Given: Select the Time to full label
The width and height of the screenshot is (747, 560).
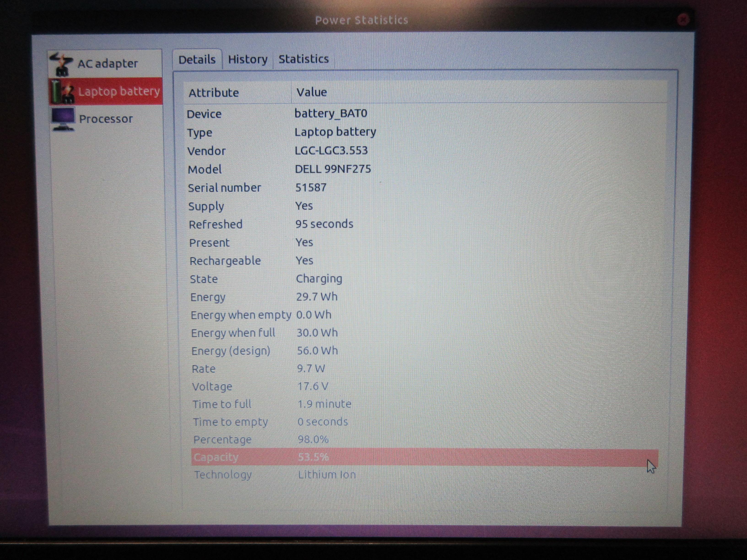Looking at the screenshot, I should click(222, 404).
